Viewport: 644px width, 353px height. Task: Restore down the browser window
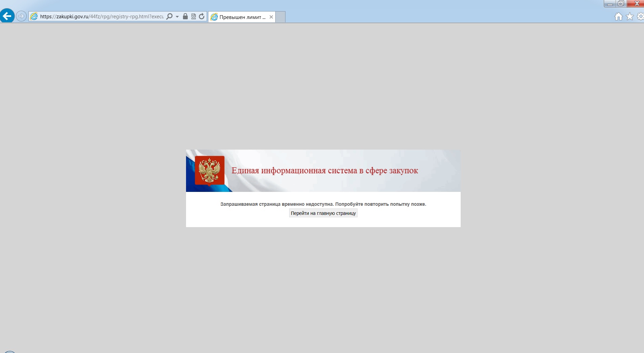click(621, 4)
